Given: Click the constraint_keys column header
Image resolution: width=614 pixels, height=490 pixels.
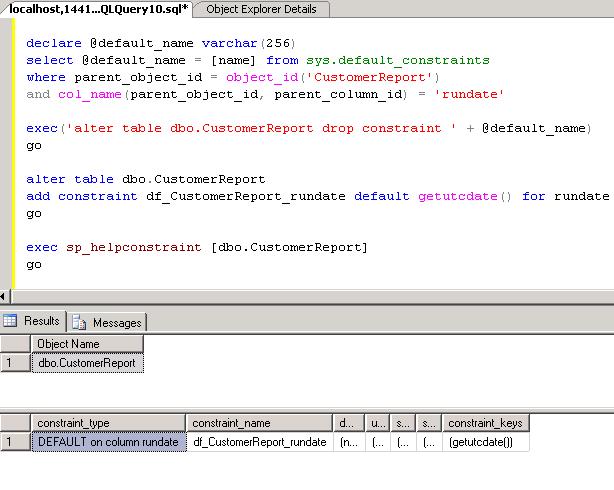Looking at the screenshot, I should (485, 423).
